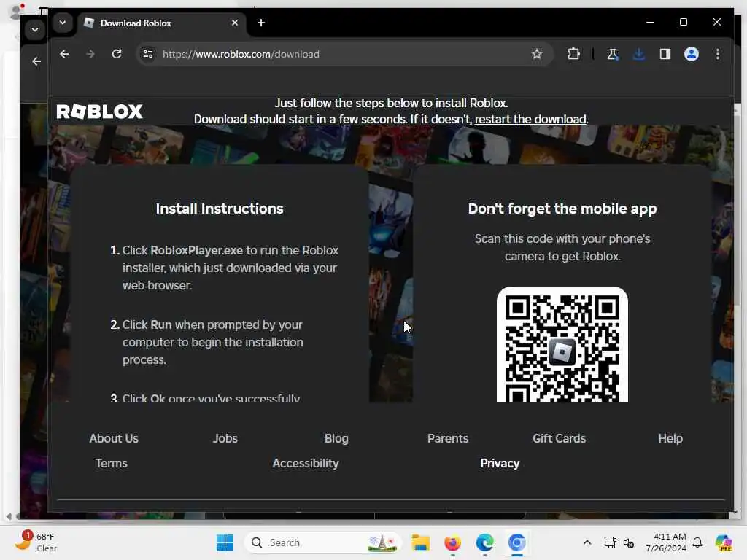Open the Help footer link
Screen dimensions: 747x560
[670, 438]
